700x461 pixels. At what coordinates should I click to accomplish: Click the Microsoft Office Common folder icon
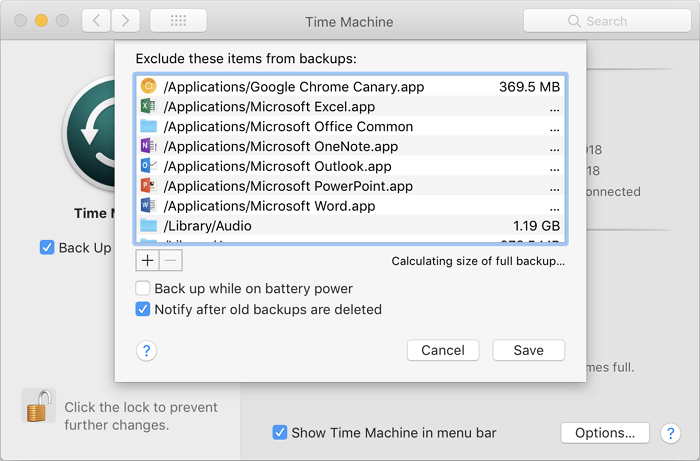(x=149, y=127)
